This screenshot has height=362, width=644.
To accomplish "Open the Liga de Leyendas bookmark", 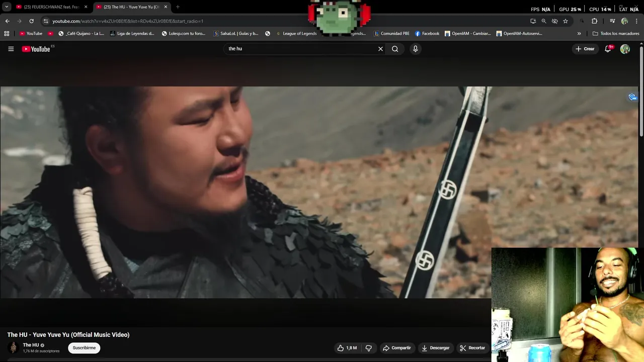I will click(x=132, y=34).
